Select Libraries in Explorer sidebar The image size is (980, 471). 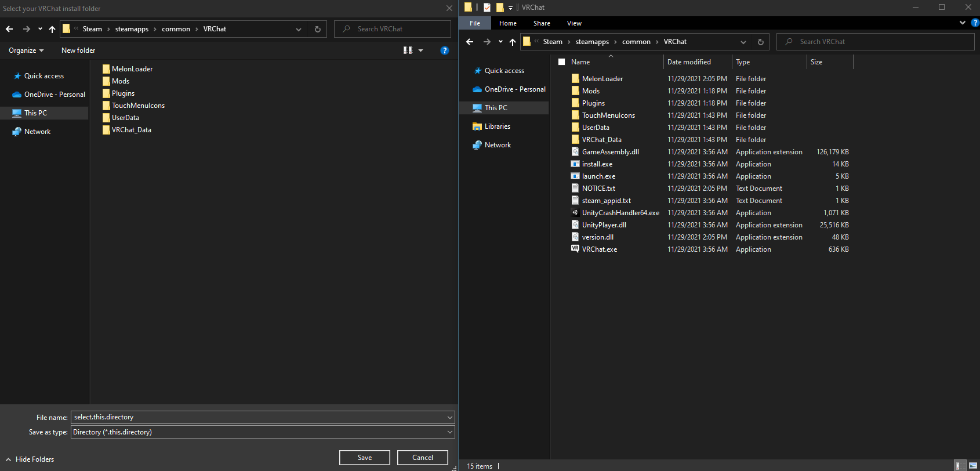(x=492, y=126)
